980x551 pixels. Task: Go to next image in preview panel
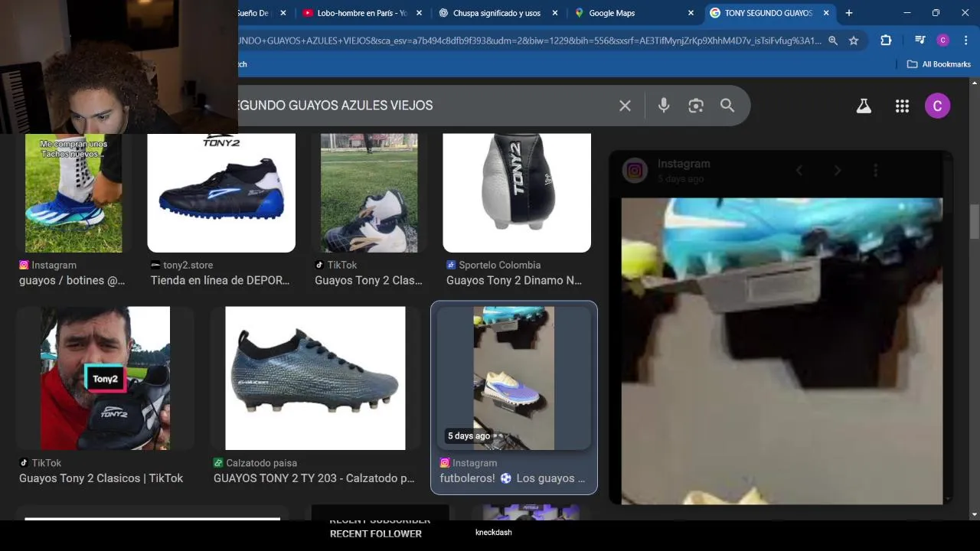(838, 171)
